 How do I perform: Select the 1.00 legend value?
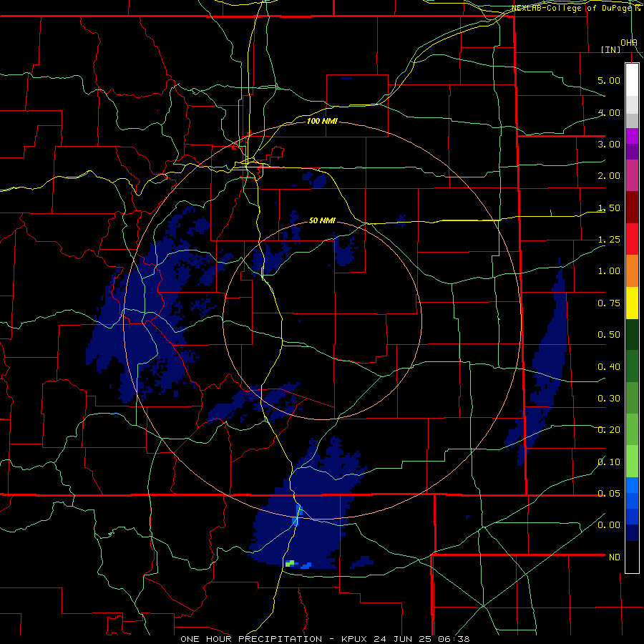(x=609, y=271)
